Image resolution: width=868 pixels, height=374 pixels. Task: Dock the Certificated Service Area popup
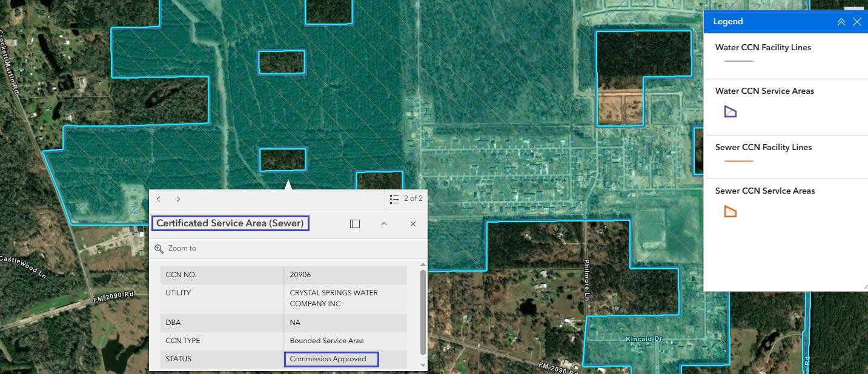tap(355, 224)
